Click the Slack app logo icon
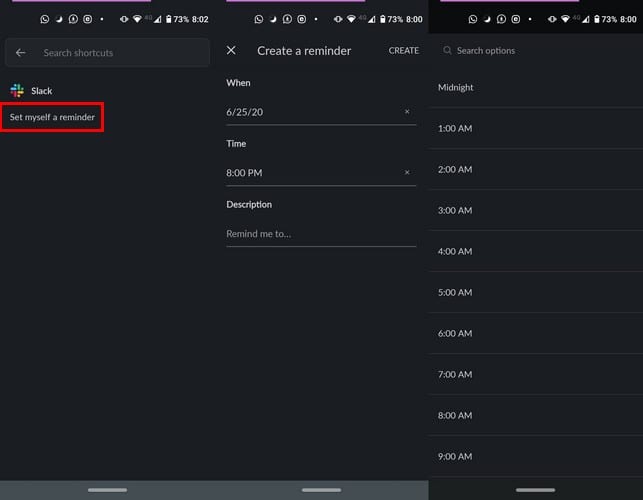The height and width of the screenshot is (500, 643). click(x=17, y=91)
